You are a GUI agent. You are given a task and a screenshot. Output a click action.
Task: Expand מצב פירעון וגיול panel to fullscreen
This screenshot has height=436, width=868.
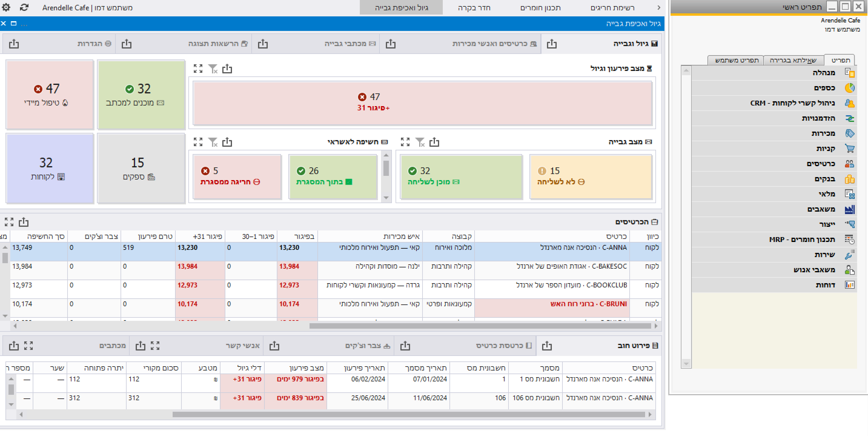click(x=198, y=69)
